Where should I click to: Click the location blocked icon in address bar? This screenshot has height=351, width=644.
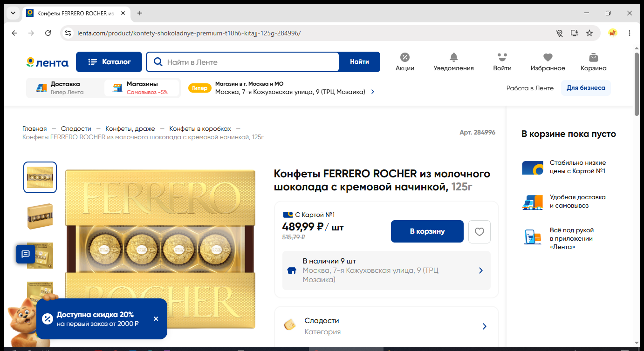(x=560, y=33)
